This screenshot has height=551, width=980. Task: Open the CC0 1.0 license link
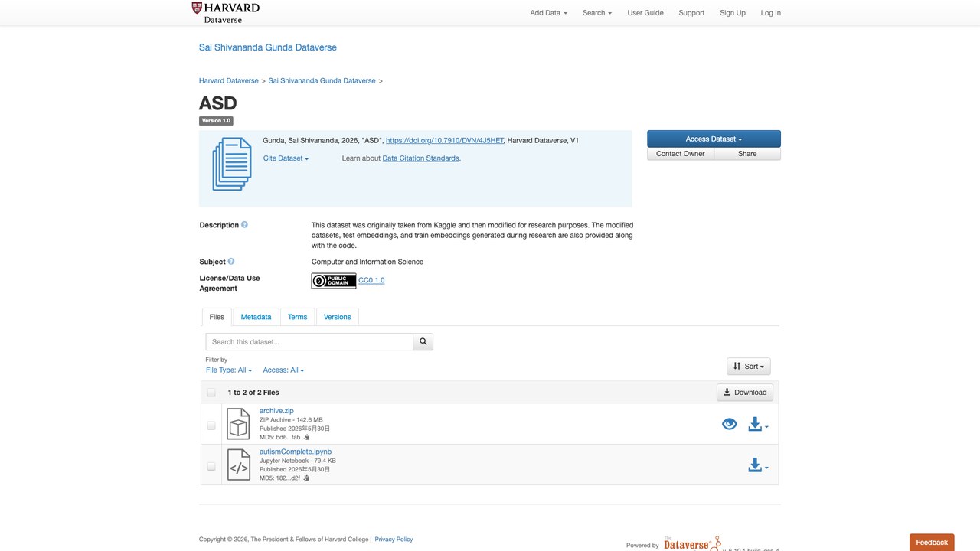tap(371, 281)
